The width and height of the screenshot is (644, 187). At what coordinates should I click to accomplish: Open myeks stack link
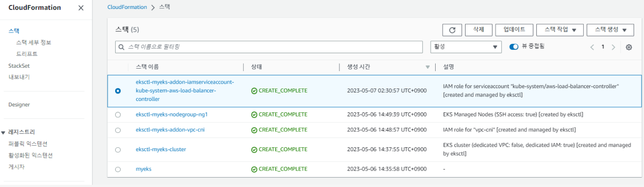[144, 169]
